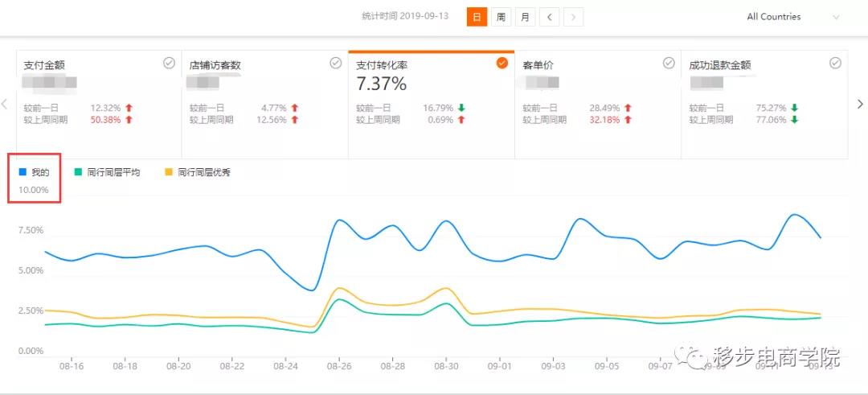
Task: Toggle the 成功退款金额 metric checkmark
Action: coord(835,63)
